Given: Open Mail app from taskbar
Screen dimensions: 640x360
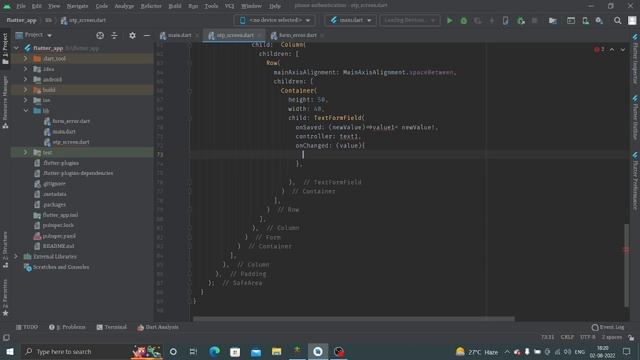Looking at the screenshot, I should (256, 351).
